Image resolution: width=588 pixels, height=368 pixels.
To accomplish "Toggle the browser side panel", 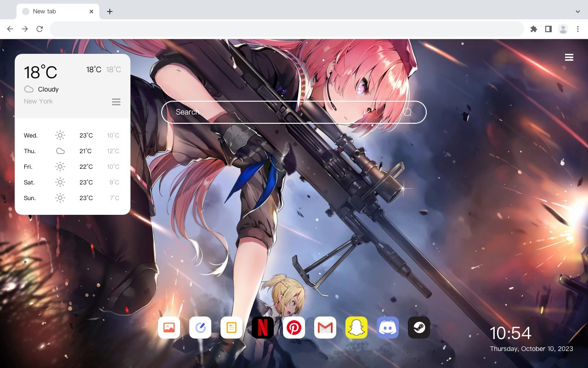I will point(548,29).
